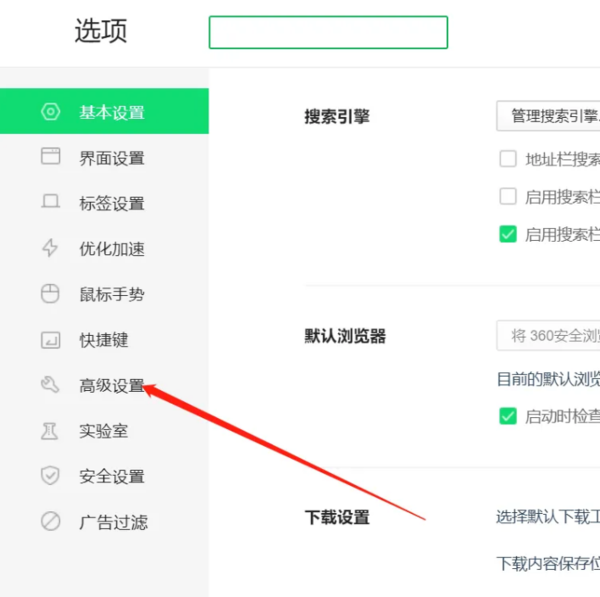Open 广告过滤 settings
The image size is (600, 597).
104,522
